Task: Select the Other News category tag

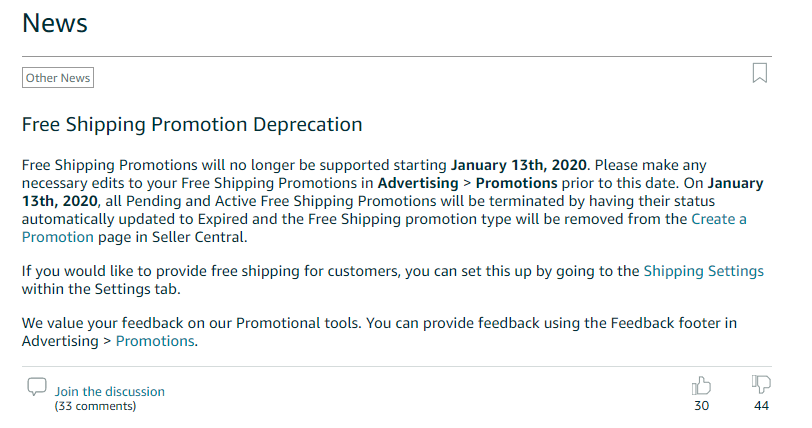Action: tap(58, 78)
